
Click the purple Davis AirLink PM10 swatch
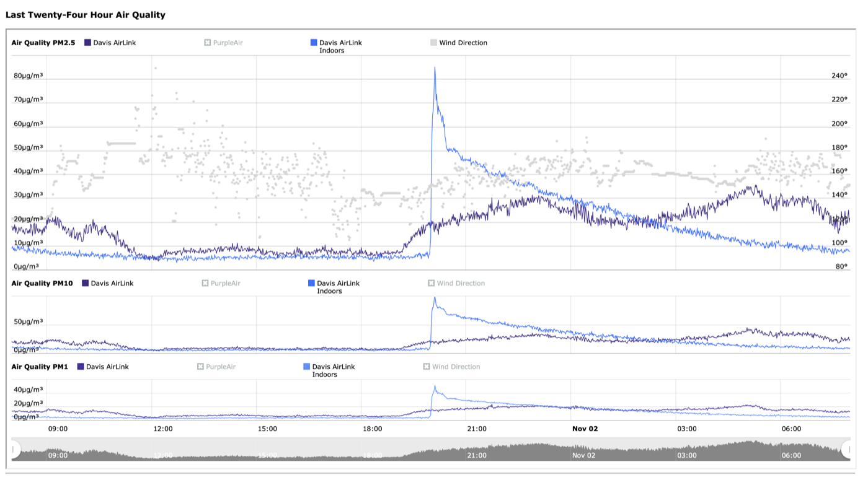86,283
